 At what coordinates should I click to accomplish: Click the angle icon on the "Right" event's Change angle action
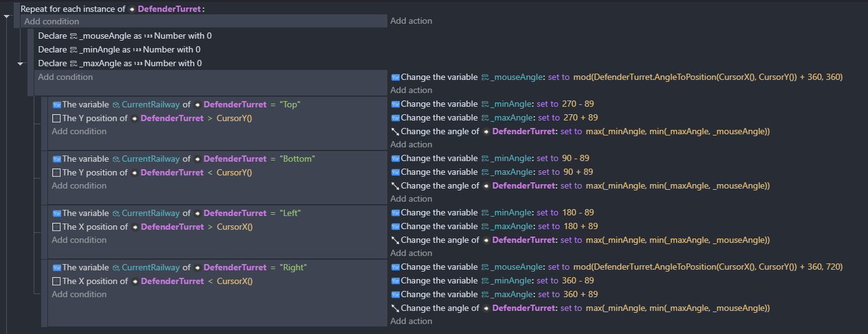click(x=395, y=308)
